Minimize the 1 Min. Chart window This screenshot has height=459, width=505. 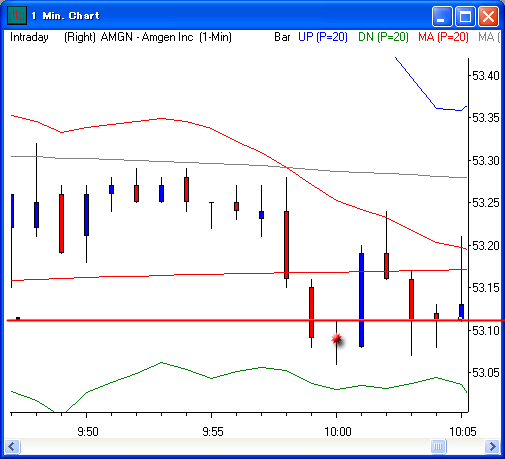click(442, 16)
